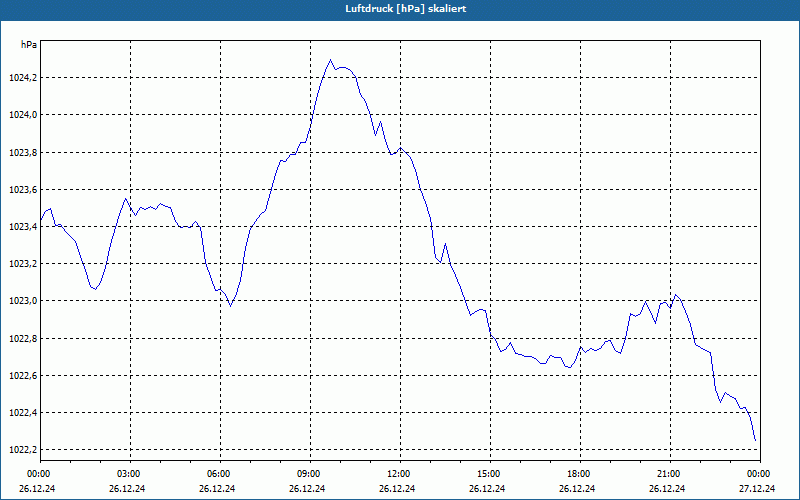800x500 pixels.
Task: Click the 1024,0 y-axis label
Action: (23, 115)
